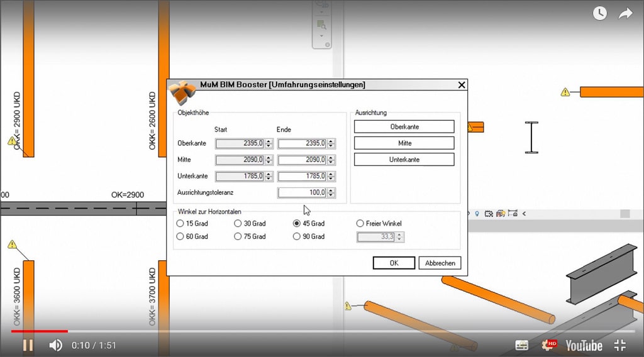Screen dimensions: 644x357
Task: Click the OKK= 2600 UKD label
Action: (152, 121)
